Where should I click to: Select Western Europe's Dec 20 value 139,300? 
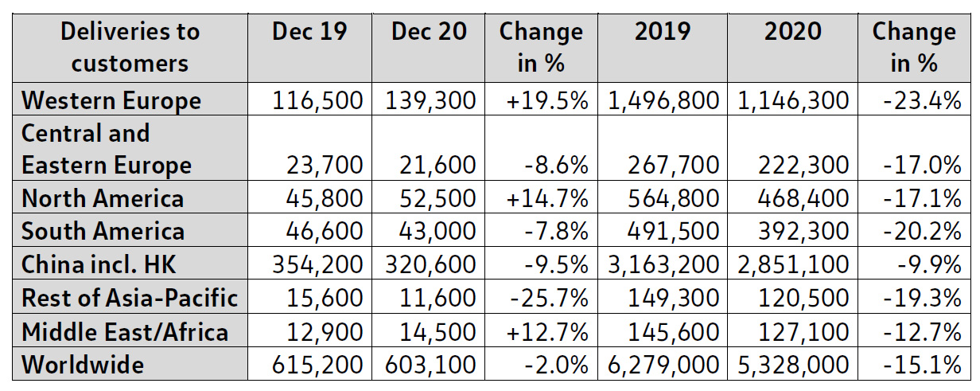(x=430, y=100)
